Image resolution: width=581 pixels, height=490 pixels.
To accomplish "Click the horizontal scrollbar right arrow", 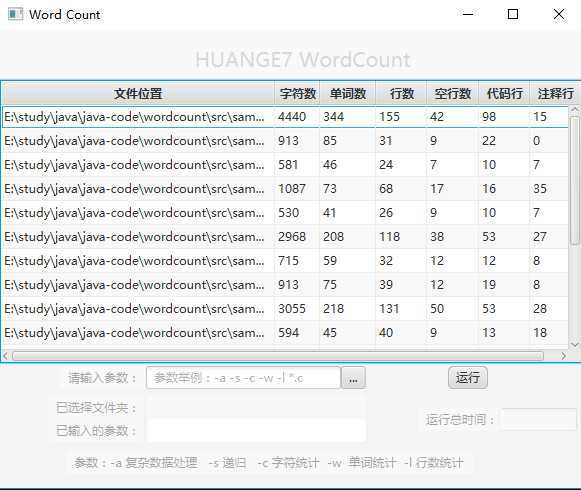I will click(564, 356).
